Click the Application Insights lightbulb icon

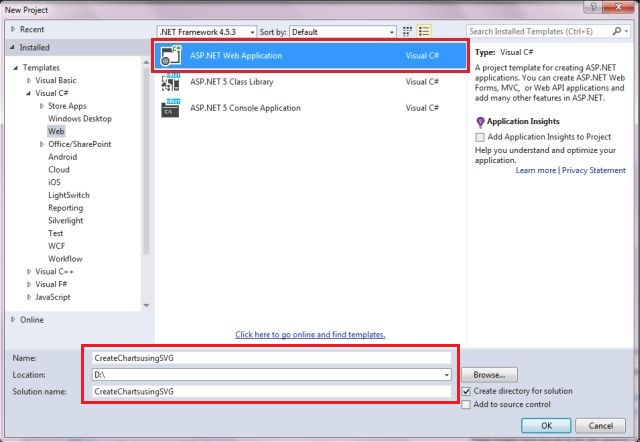click(480, 122)
